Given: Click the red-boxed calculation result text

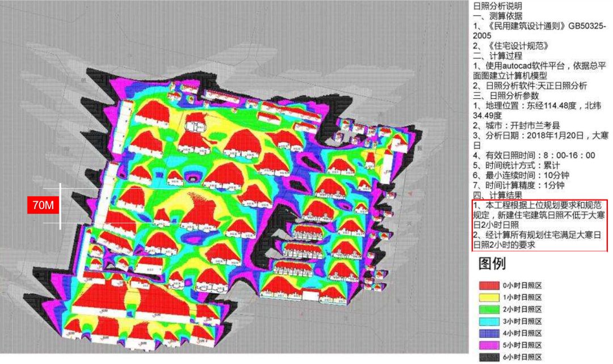Looking at the screenshot, I should click(540, 225).
